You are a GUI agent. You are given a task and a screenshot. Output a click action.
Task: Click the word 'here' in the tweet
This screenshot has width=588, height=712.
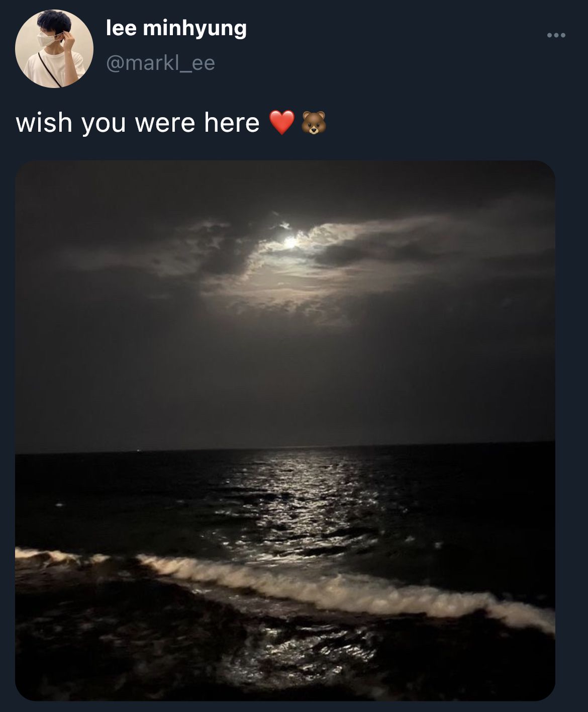[232, 123]
